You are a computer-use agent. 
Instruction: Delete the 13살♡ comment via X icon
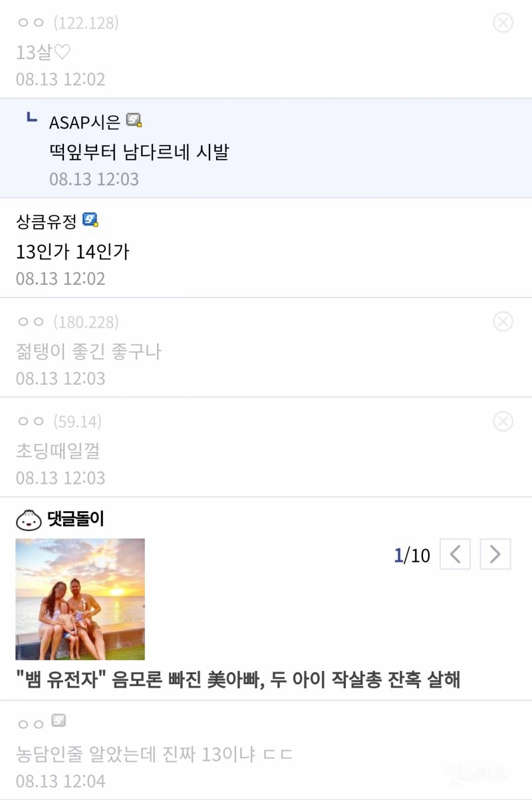(x=503, y=23)
